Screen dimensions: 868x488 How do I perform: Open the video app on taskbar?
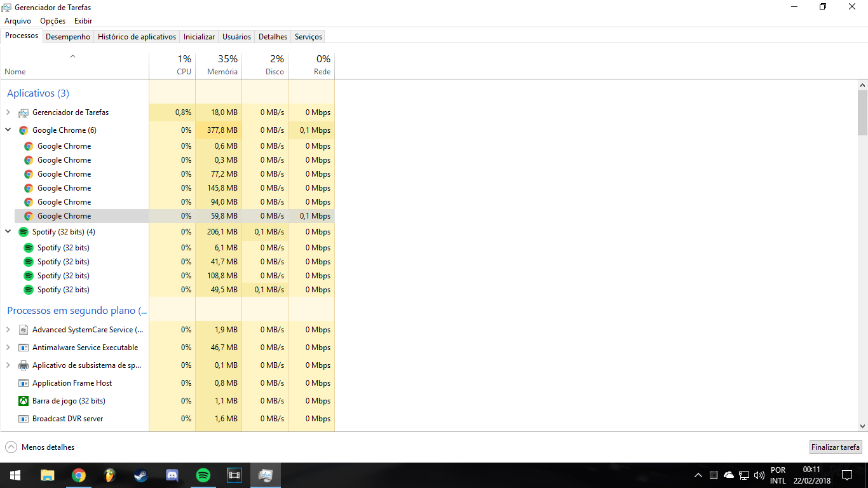pyautogui.click(x=234, y=475)
